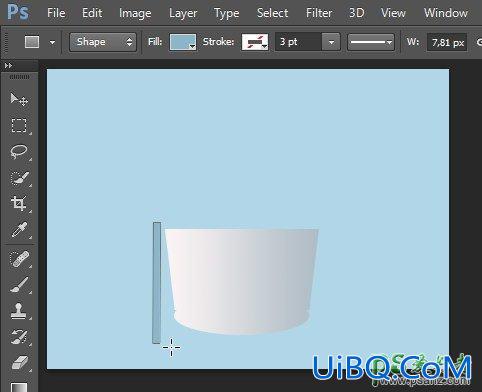Click the width W input field
The height and width of the screenshot is (392, 482).
click(447, 43)
